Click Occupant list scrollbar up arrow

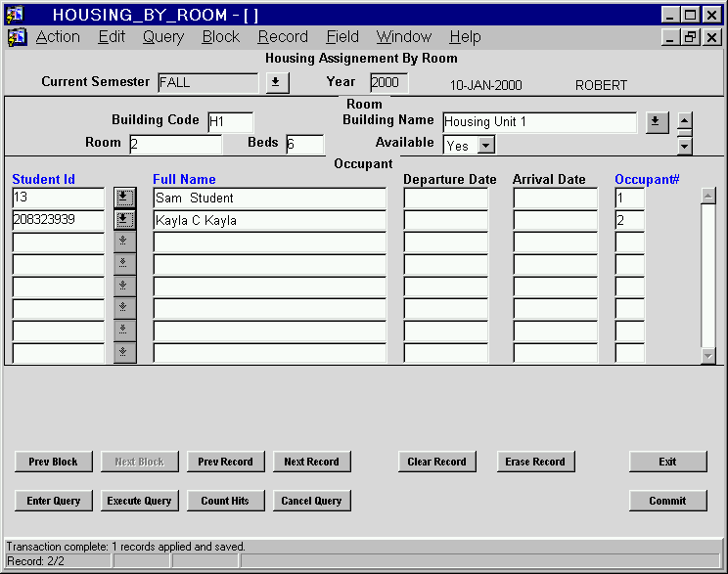click(x=708, y=196)
